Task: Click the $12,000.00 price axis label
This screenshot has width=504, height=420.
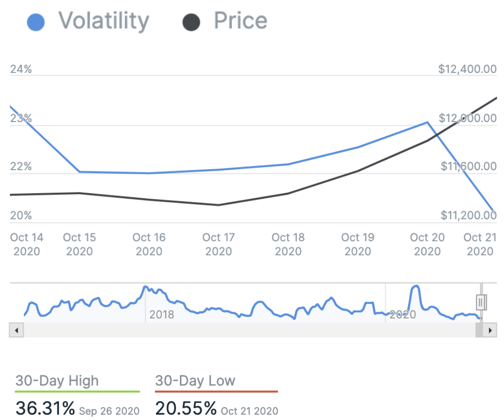Action: (x=467, y=118)
